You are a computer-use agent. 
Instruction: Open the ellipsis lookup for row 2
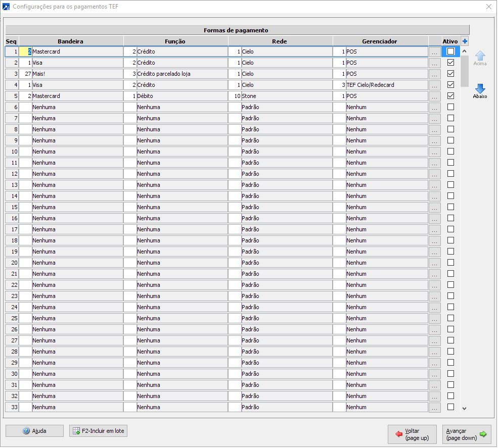[x=434, y=63]
